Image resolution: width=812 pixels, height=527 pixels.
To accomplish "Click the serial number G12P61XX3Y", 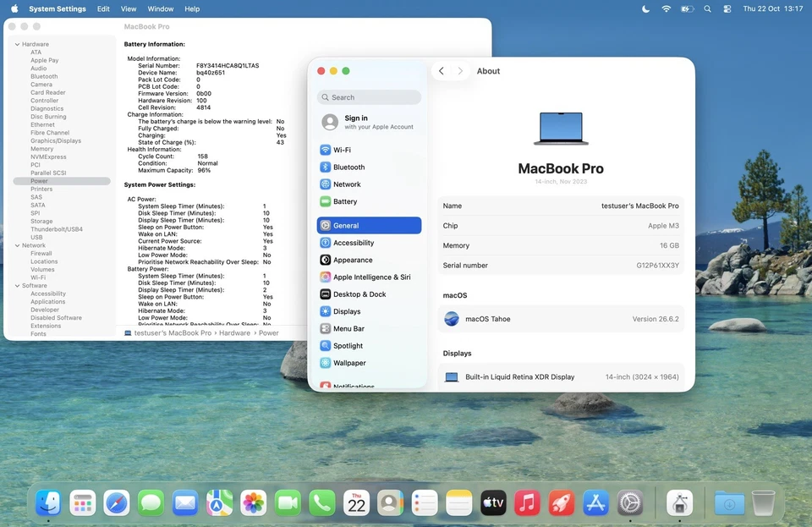I will (657, 265).
